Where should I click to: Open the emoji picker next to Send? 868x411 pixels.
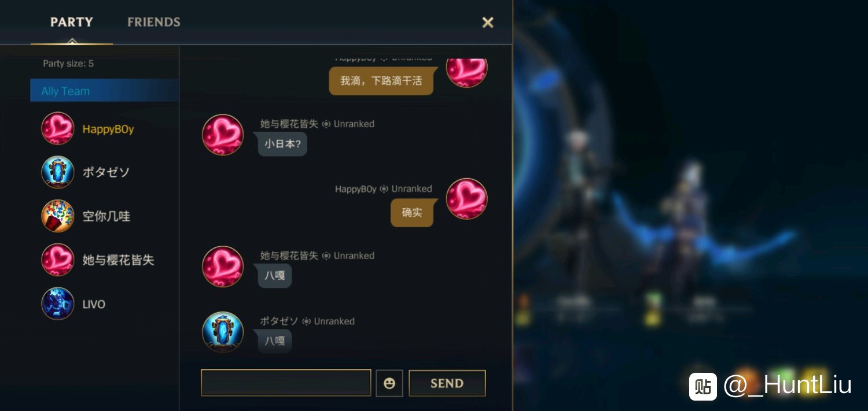[x=389, y=383]
